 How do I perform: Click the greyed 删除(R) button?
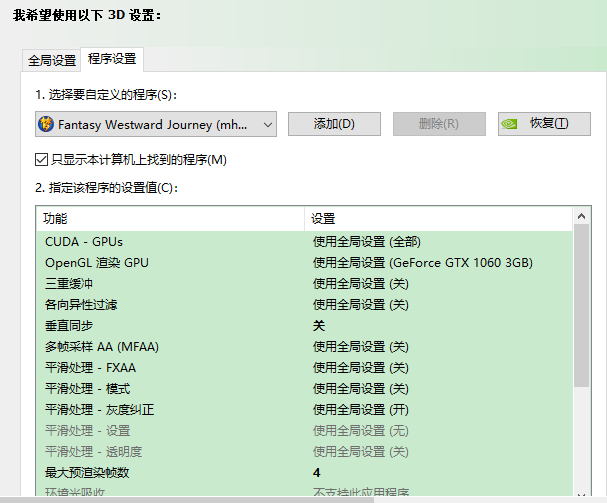point(439,124)
